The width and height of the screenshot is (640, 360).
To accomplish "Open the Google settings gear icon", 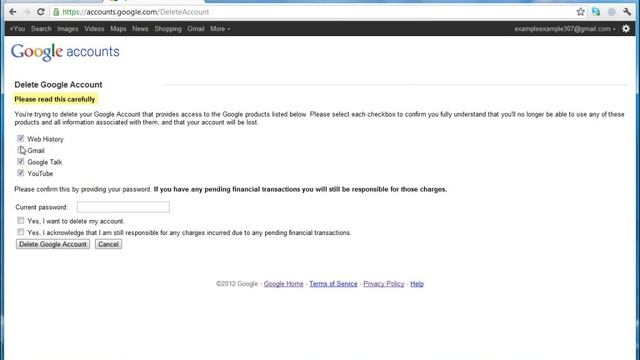I will pyautogui.click(x=626, y=29).
